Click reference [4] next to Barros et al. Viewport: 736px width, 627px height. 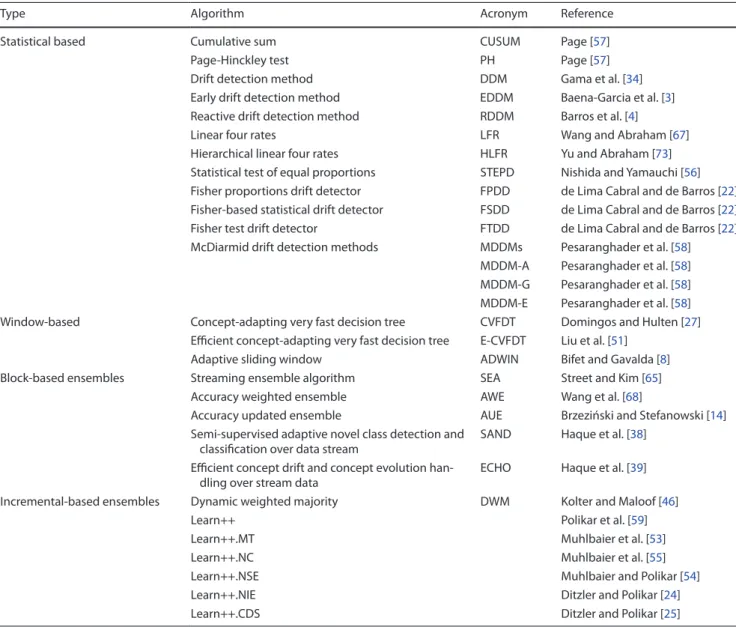pos(631,116)
